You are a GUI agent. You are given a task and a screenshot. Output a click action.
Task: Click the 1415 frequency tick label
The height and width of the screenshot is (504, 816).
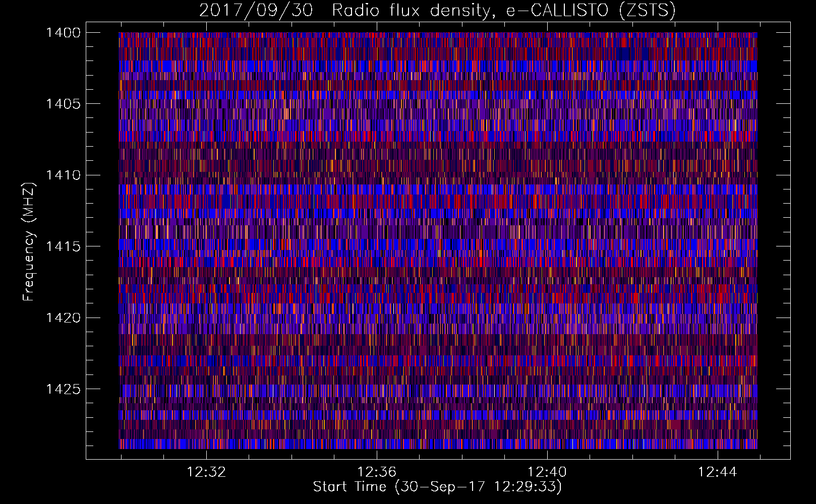pos(63,246)
